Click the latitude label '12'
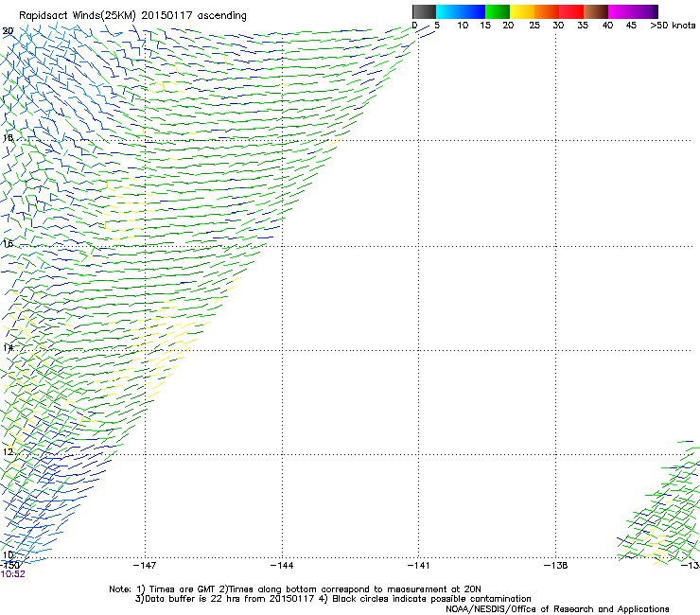The width and height of the screenshot is (700, 615). coord(8,452)
